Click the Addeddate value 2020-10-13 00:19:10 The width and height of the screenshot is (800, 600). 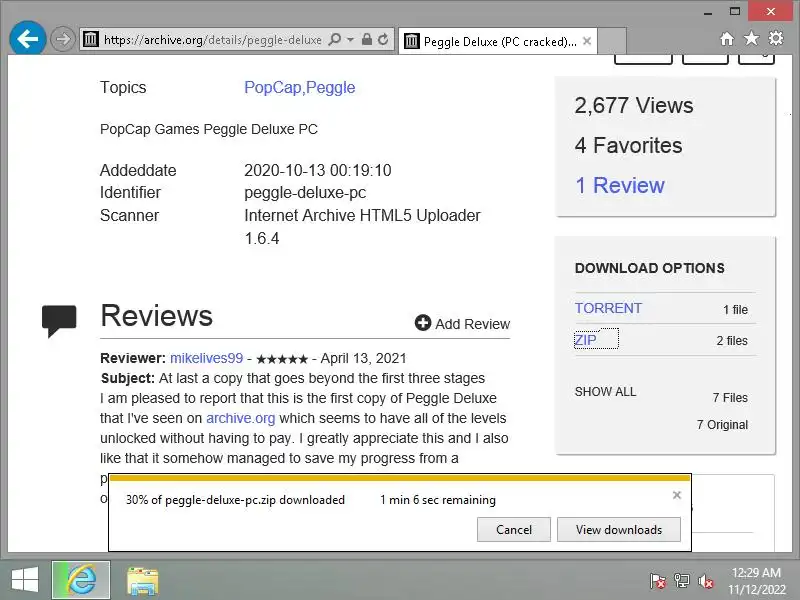317,170
